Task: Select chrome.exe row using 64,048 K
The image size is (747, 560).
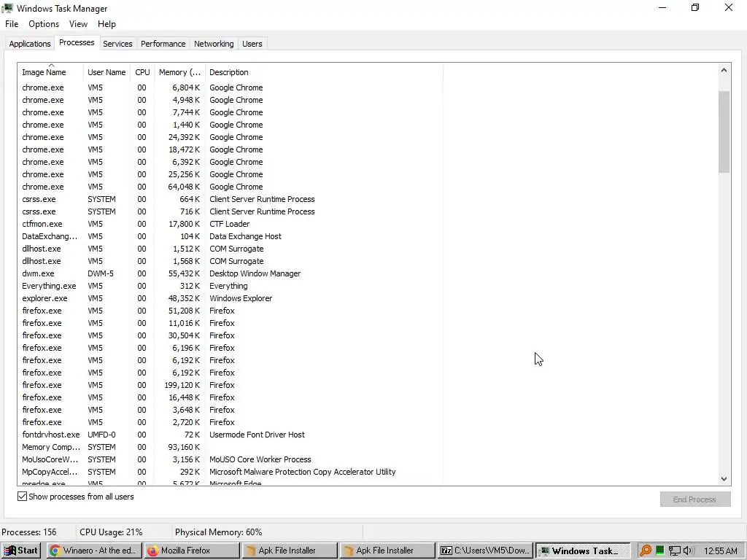Action: 231,187
